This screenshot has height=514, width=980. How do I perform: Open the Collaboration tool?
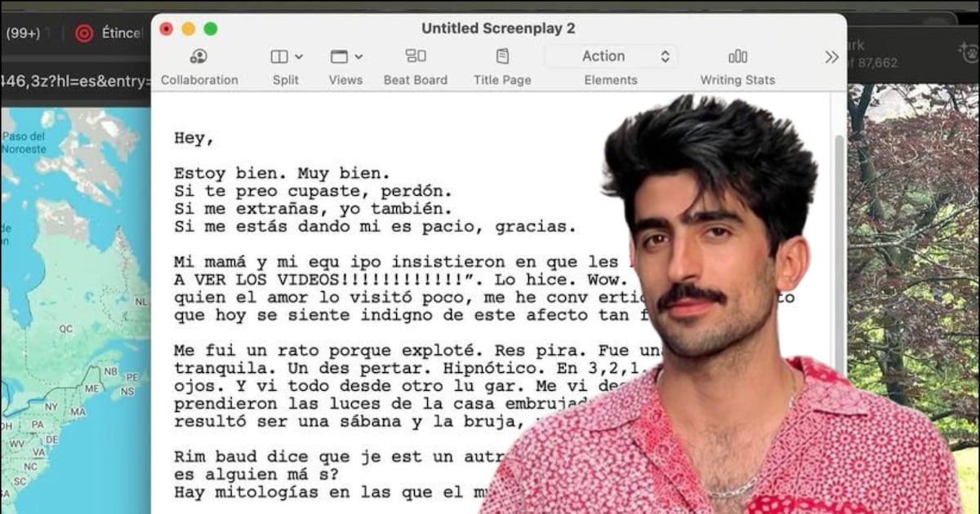198,56
